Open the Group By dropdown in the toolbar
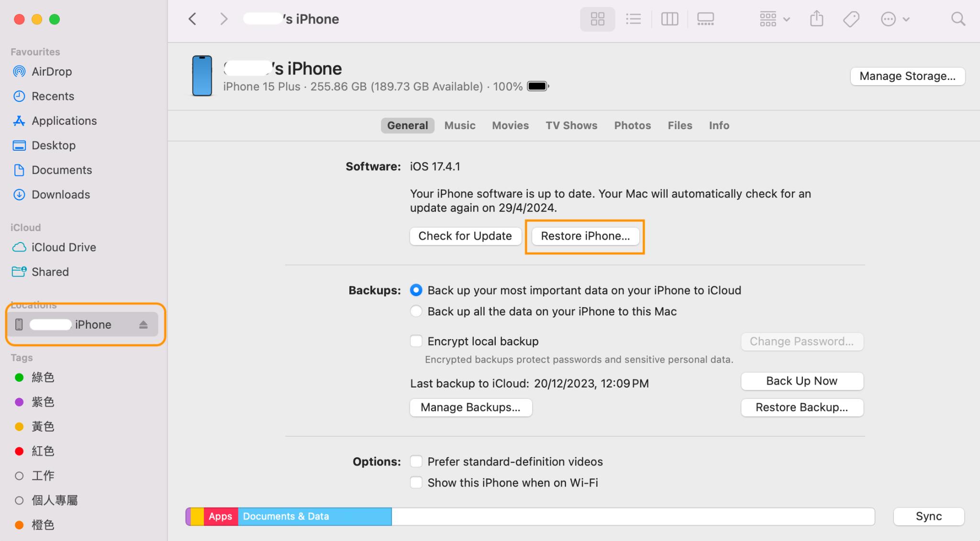This screenshot has height=541, width=980. [x=774, y=19]
